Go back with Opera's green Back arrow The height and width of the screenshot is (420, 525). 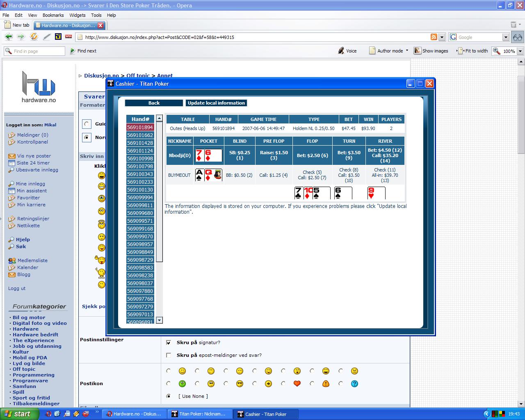click(x=9, y=37)
